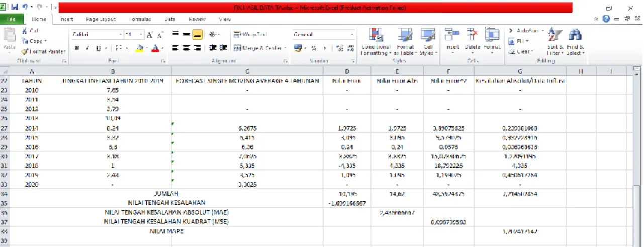644x247 pixels.
Task: Align text to the right
Action: 198,48
